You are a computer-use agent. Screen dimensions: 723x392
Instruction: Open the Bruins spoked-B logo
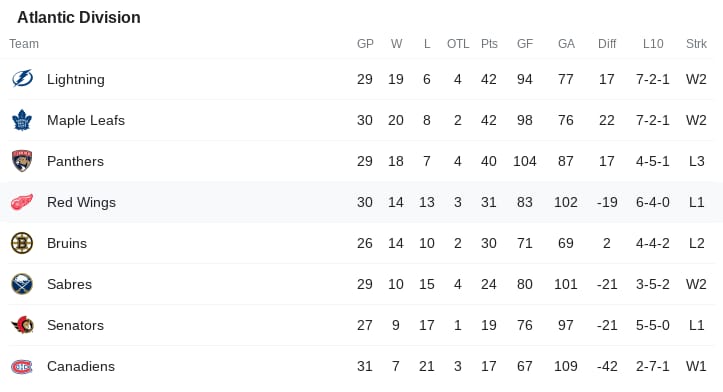22,243
